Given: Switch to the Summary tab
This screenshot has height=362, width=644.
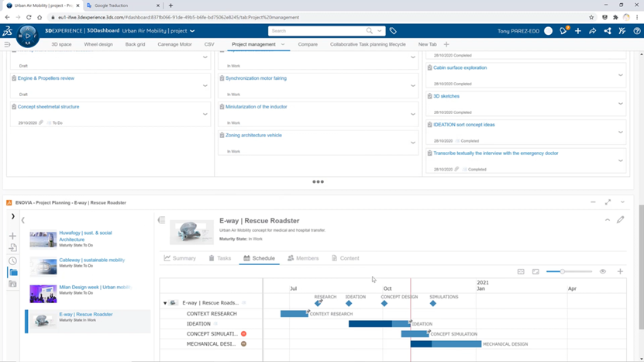Looking at the screenshot, I should click(x=180, y=258).
